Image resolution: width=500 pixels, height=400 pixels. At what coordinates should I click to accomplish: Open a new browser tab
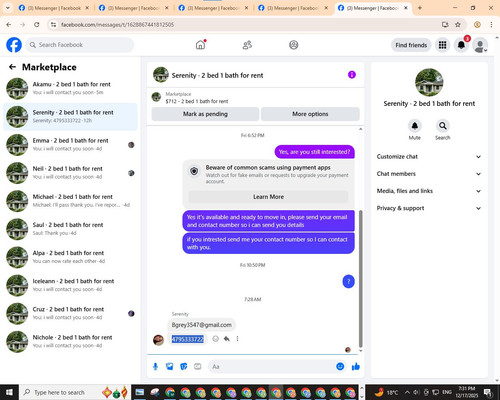(x=420, y=8)
